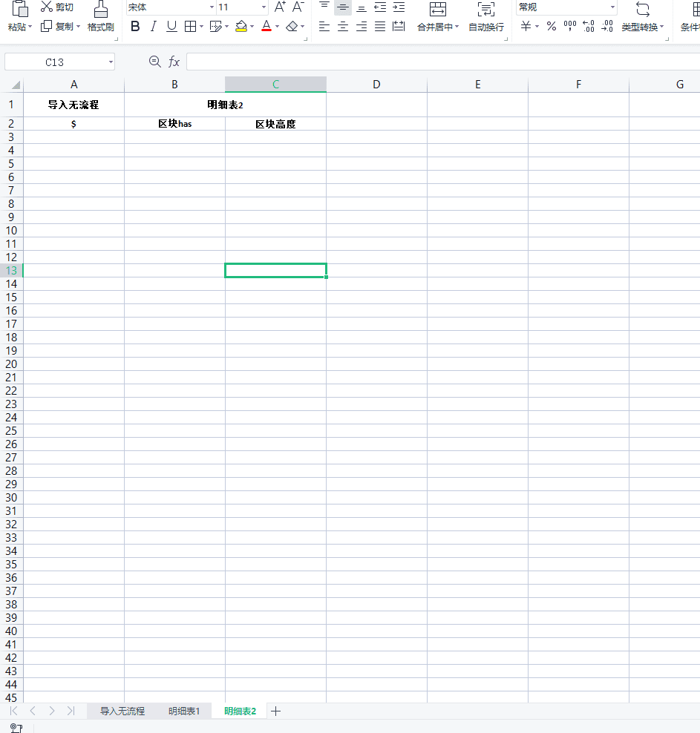Expand the 复制 copy dropdown arrow
This screenshot has width=700, height=733.
(78, 27)
